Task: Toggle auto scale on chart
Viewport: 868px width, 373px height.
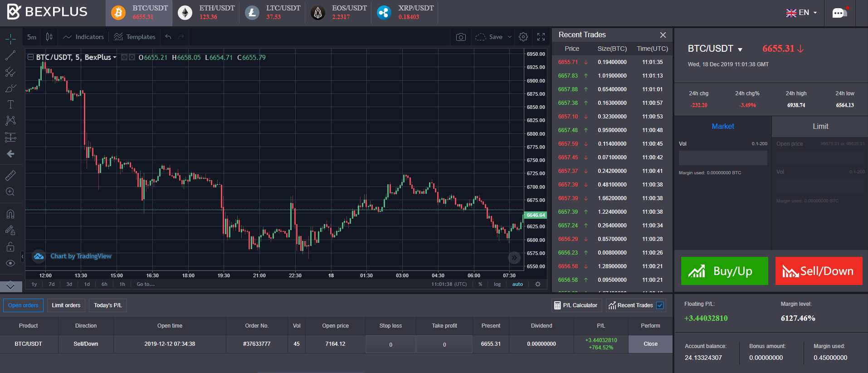Action: [x=517, y=285]
